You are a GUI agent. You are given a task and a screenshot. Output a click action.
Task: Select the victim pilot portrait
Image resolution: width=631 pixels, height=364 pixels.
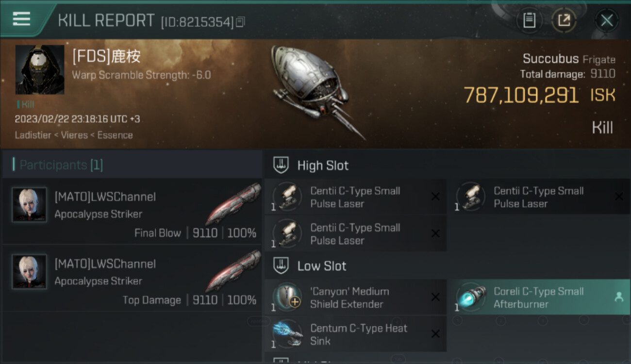tap(40, 70)
